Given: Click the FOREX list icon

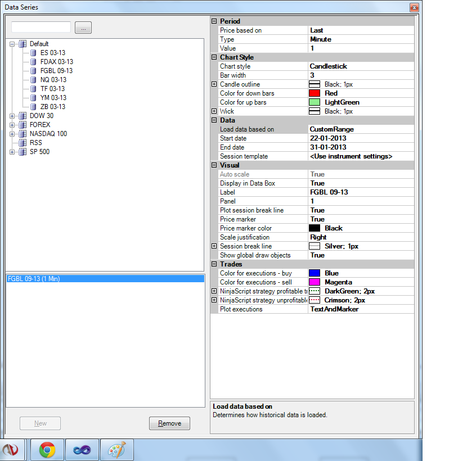Looking at the screenshot, I should coord(23,125).
